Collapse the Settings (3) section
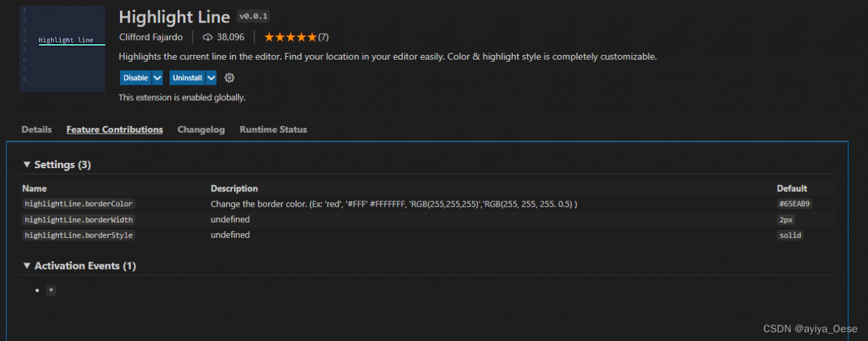Viewport: 868px width, 341px height. click(x=27, y=165)
